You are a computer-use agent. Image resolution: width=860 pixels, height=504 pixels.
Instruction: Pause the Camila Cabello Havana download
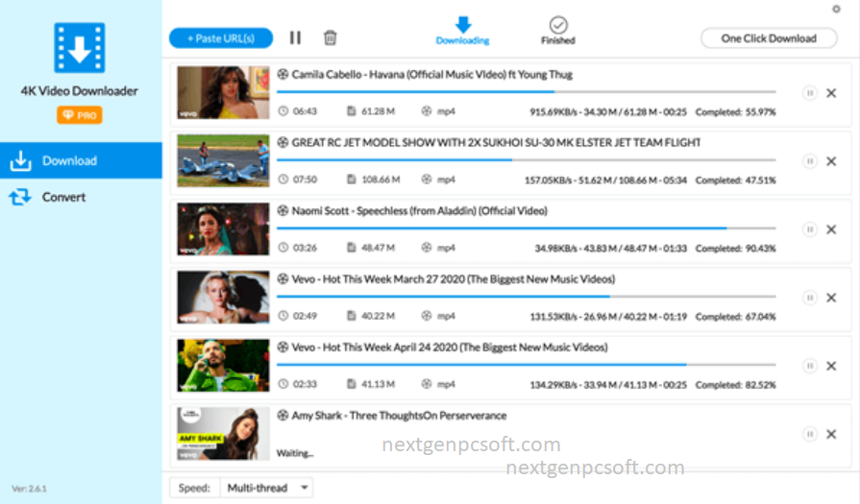[x=809, y=93]
